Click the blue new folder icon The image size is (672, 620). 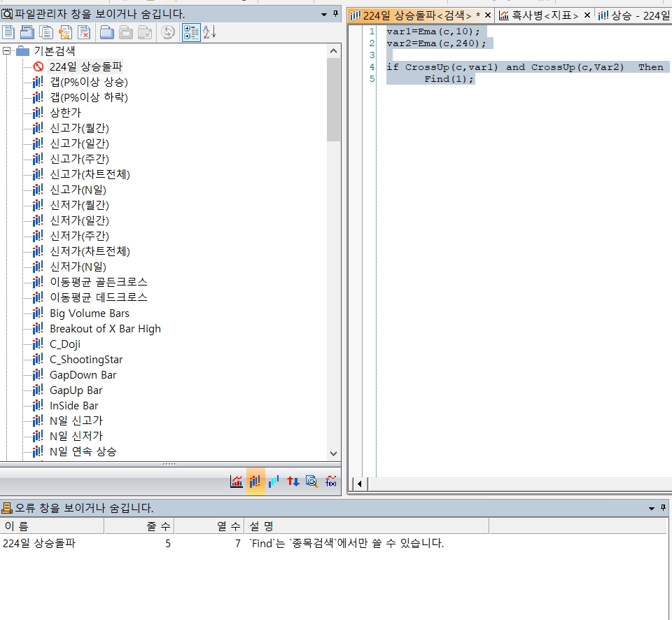click(x=107, y=31)
